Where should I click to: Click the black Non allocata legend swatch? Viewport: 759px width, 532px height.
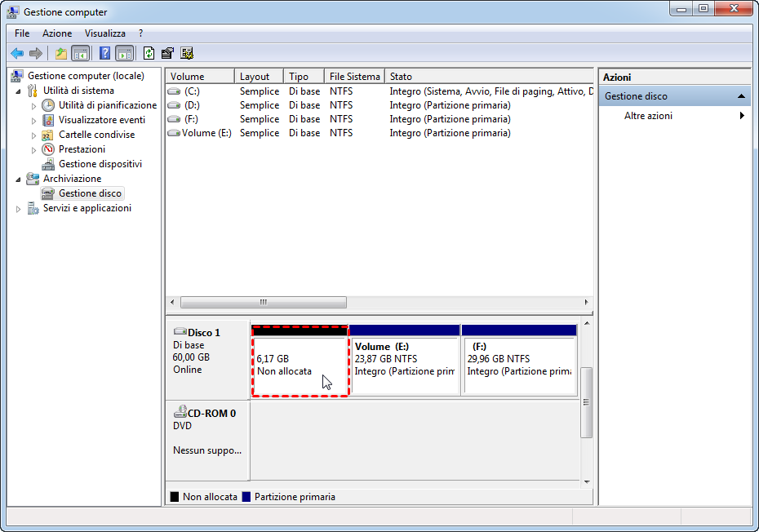point(175,497)
